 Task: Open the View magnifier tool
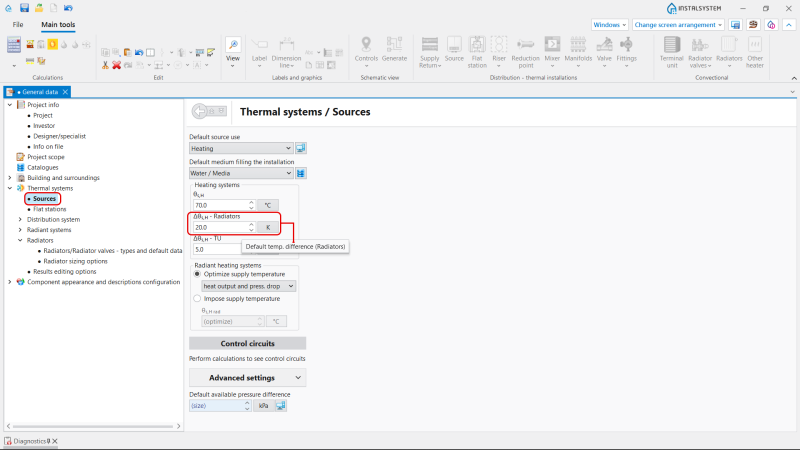pos(233,52)
